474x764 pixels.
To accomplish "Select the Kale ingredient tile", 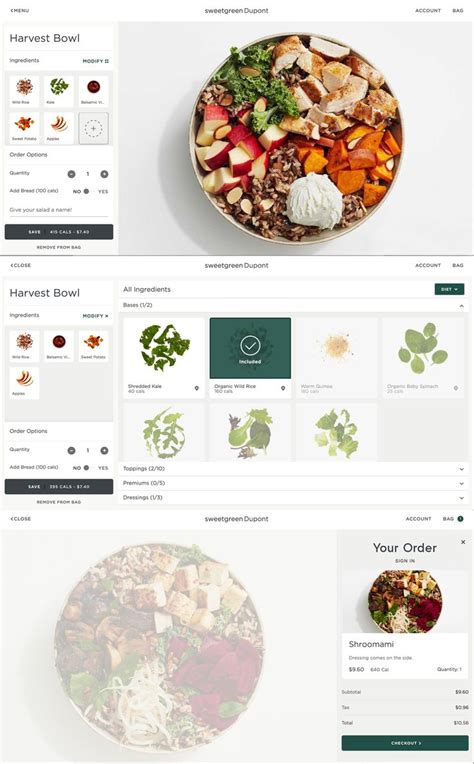I will point(59,91).
